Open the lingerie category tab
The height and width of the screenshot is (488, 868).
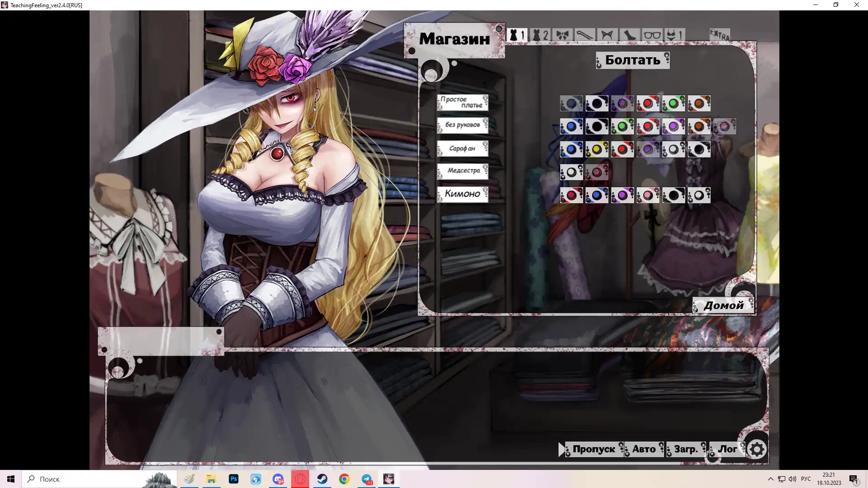[x=675, y=35]
